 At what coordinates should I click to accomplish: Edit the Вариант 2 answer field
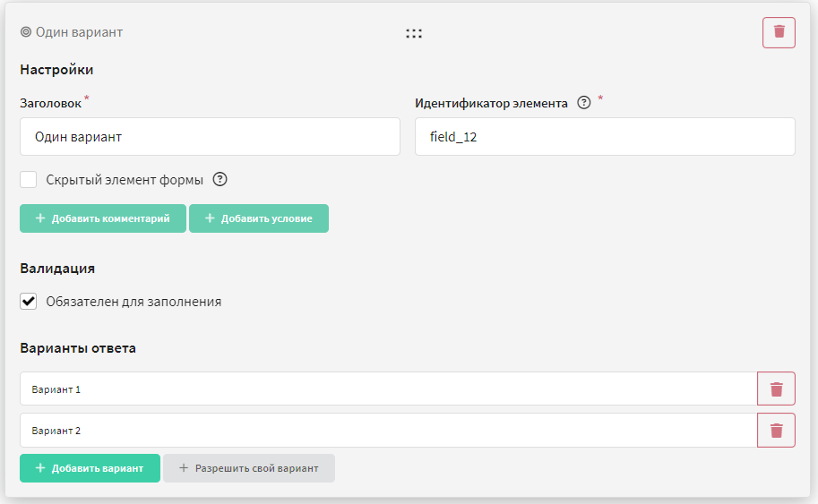coord(389,430)
